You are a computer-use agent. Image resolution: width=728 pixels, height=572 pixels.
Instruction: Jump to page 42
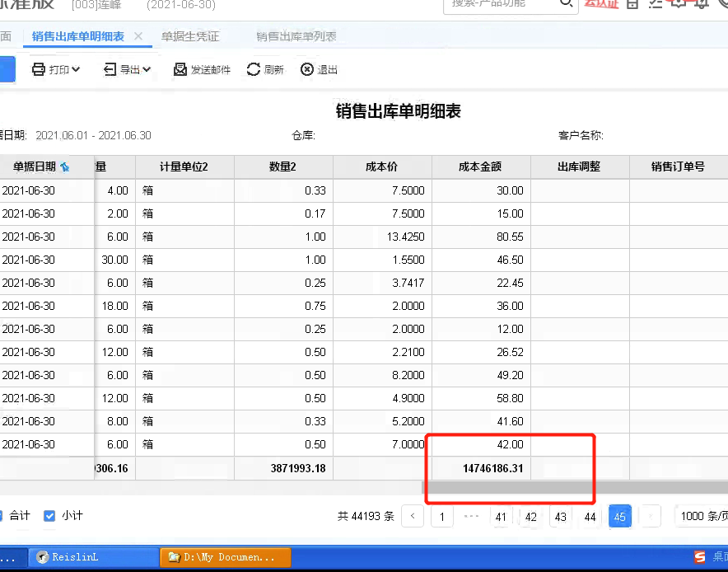pos(530,516)
